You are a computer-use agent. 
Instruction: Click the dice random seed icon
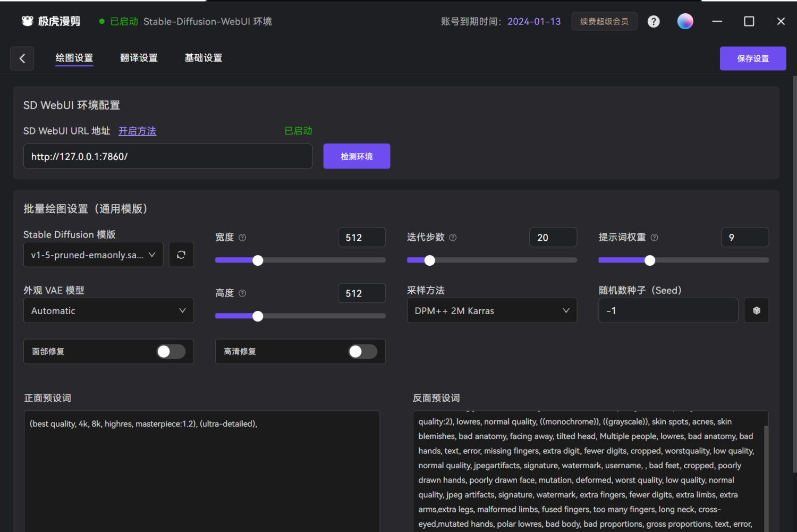757,310
